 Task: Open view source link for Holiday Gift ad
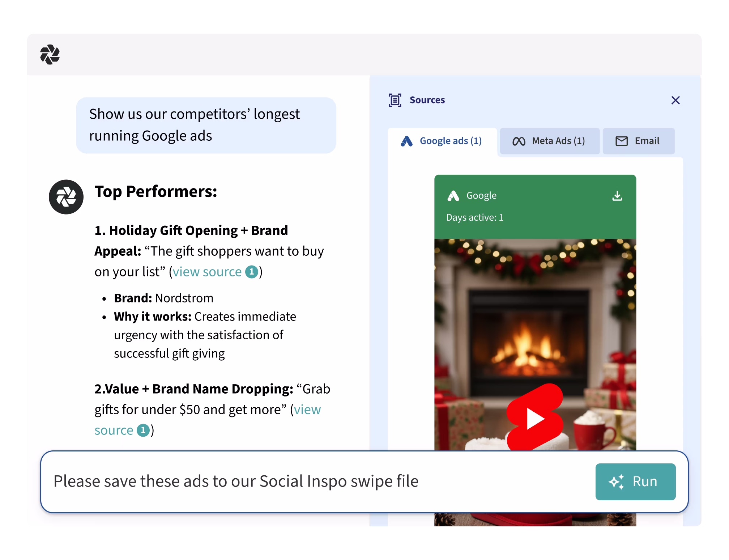click(207, 272)
